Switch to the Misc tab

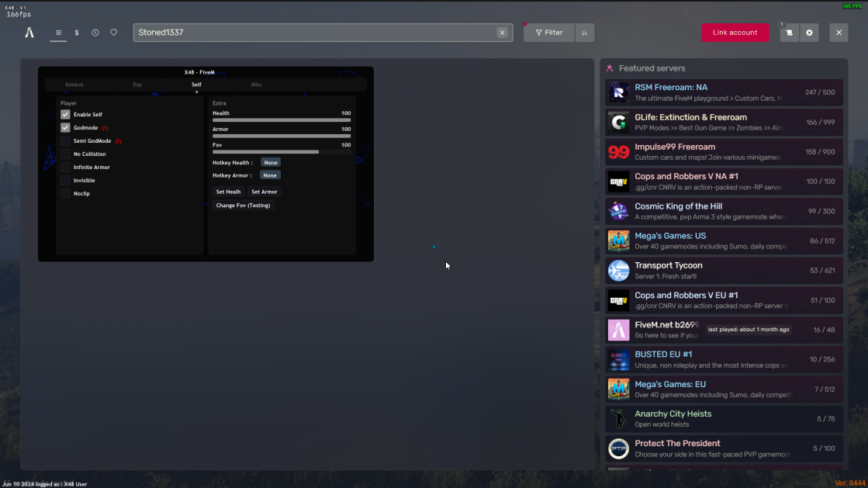[x=256, y=85]
